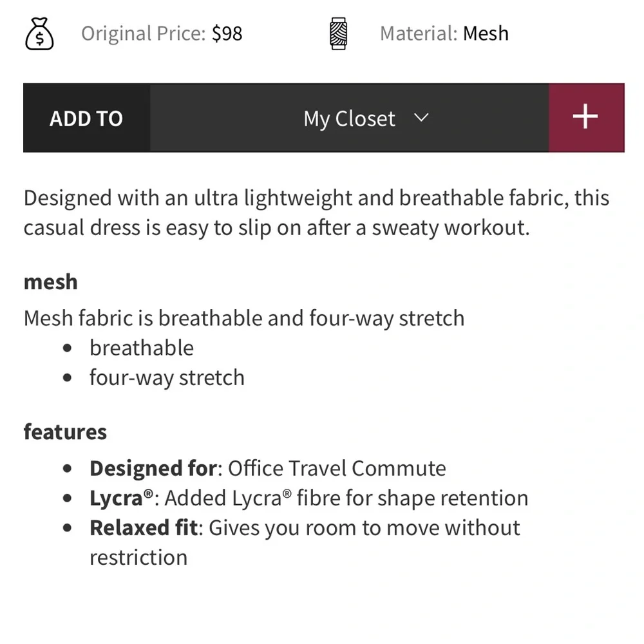Click the features section heading
The image size is (644, 644).
[65, 432]
